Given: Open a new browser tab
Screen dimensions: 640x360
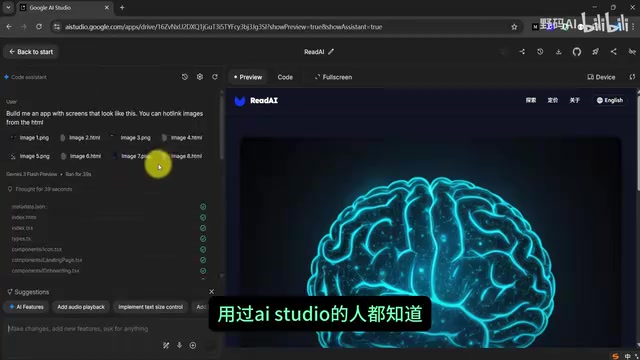Looking at the screenshot, I should pos(122,7).
